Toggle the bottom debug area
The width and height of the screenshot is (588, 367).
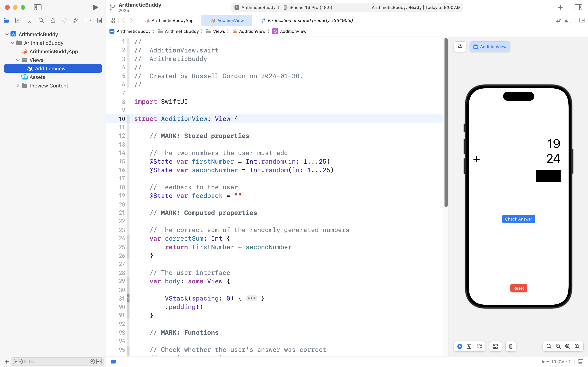(x=580, y=362)
